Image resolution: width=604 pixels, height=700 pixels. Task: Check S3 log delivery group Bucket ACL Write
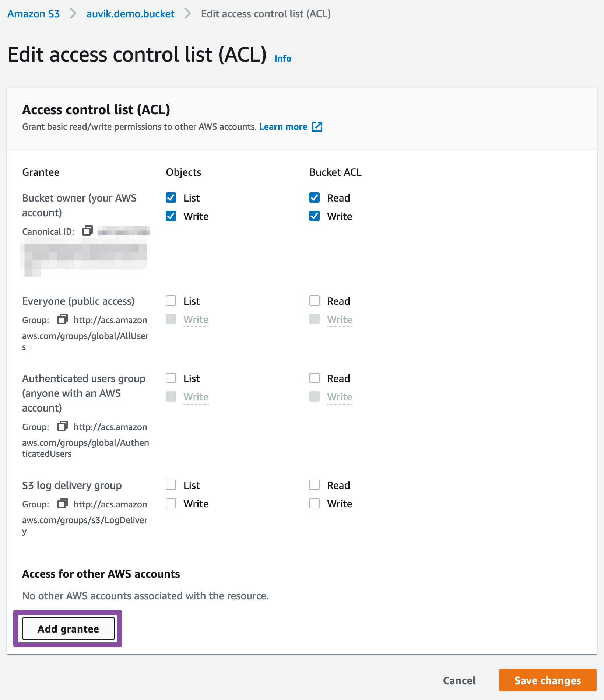[315, 503]
